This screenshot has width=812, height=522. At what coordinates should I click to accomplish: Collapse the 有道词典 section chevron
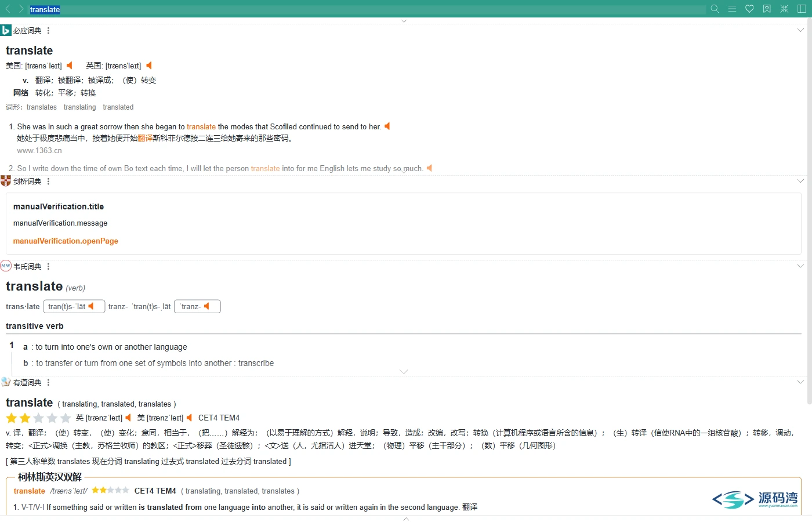click(800, 382)
